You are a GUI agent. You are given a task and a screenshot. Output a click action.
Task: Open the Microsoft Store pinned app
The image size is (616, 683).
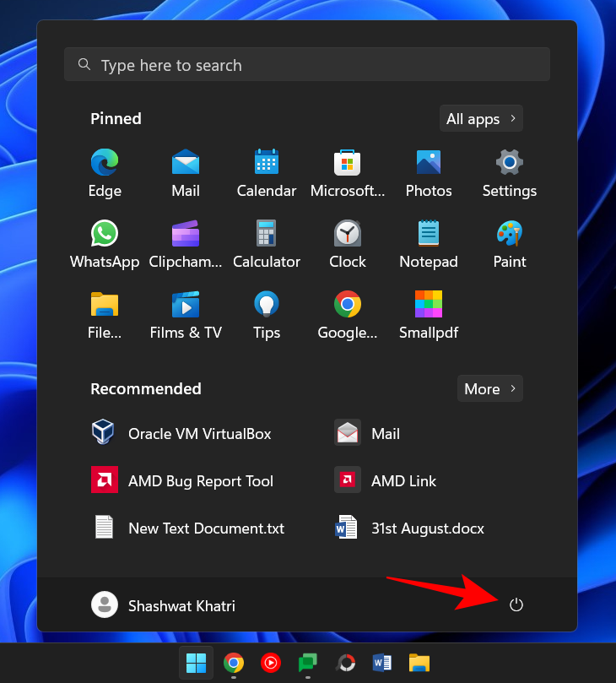348,173
